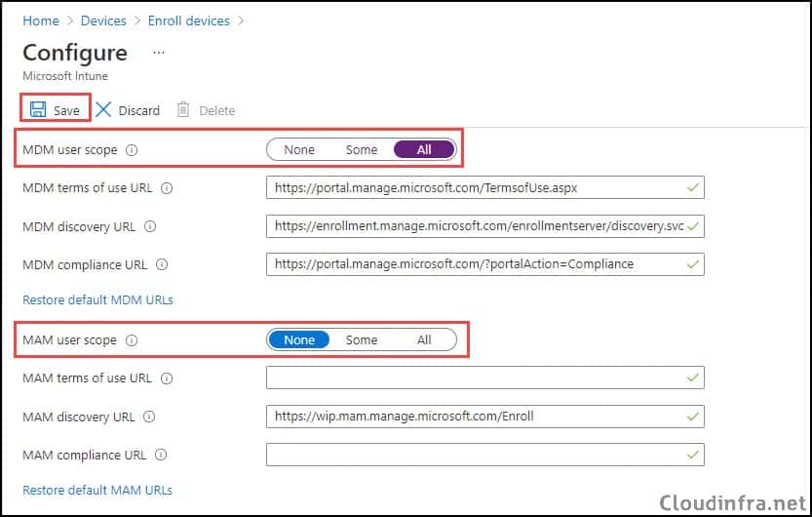This screenshot has height=517, width=812.
Task: Click info icon beside MDM user scope
Action: (132, 150)
